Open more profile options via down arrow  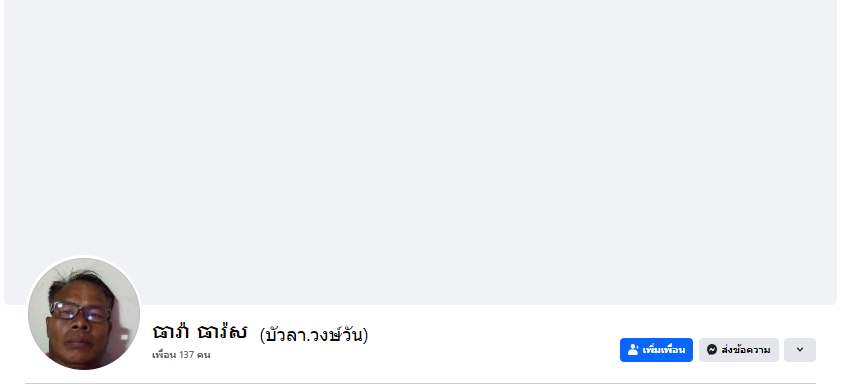tap(799, 350)
